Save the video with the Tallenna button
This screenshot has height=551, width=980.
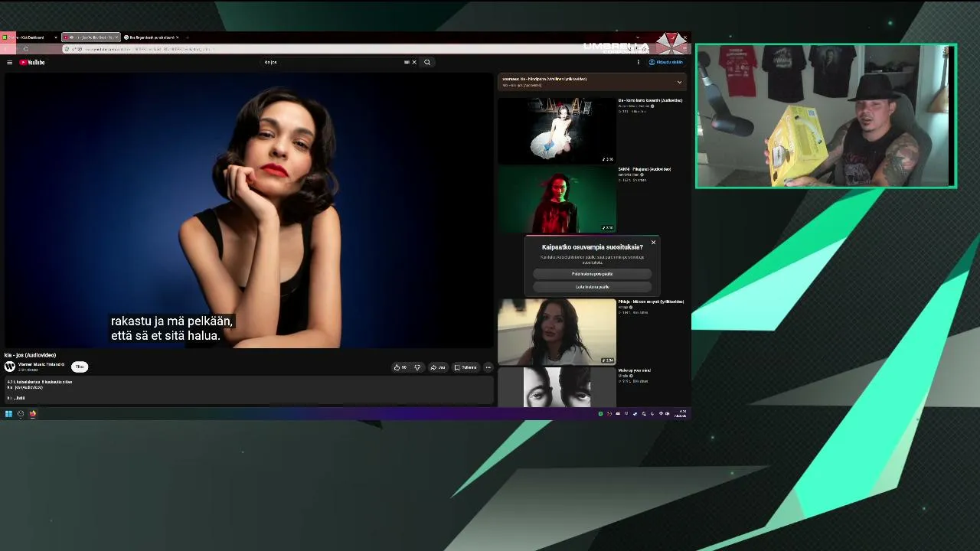pyautogui.click(x=465, y=367)
